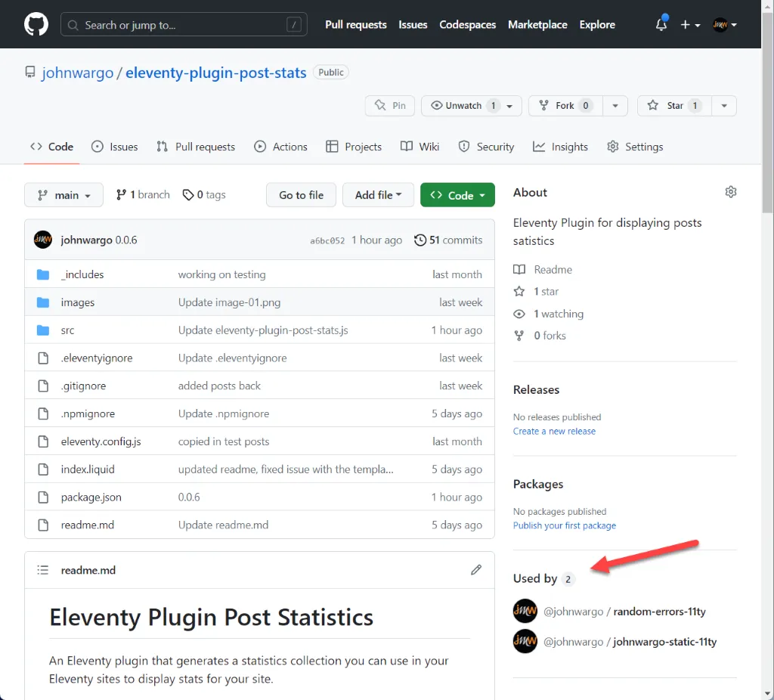Open 'added posts back' commit message

(x=219, y=386)
